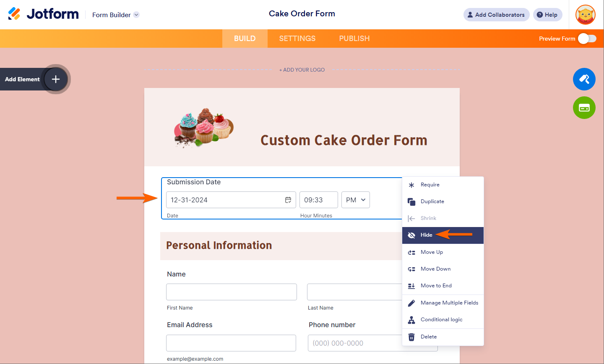604x364 pixels.
Task: Switch to the SETTINGS tab
Action: pyautogui.click(x=297, y=39)
